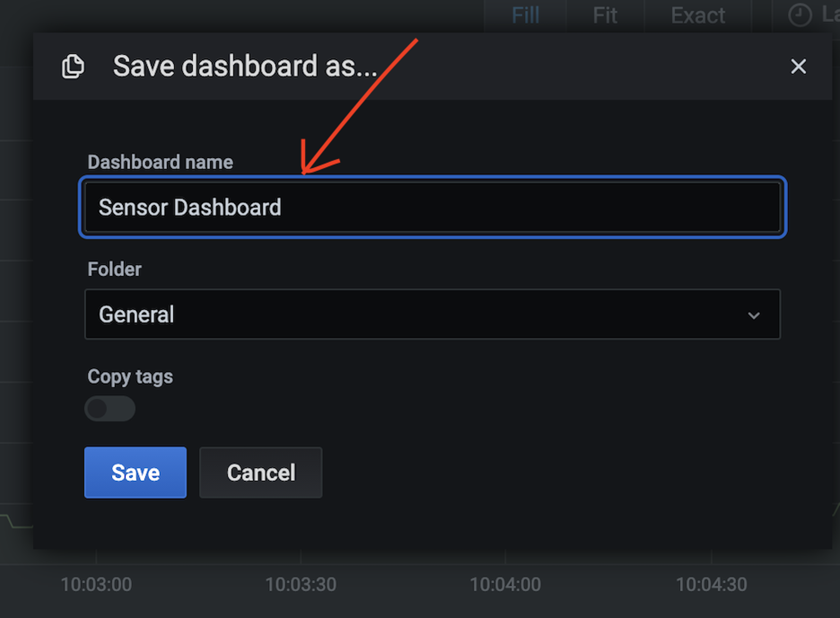840x618 pixels.
Task: Click the copy icon beside the dialog title
Action: click(x=73, y=66)
